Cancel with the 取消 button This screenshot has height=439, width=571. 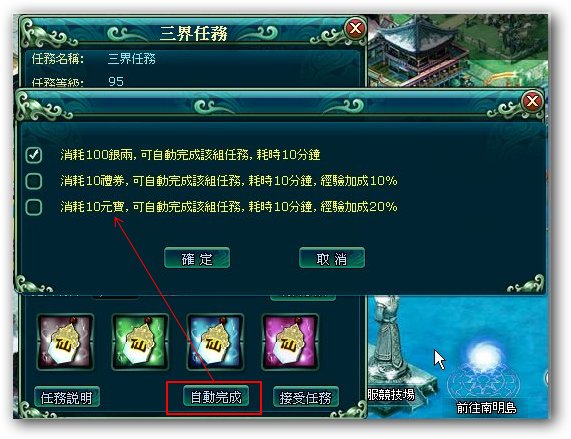332,258
